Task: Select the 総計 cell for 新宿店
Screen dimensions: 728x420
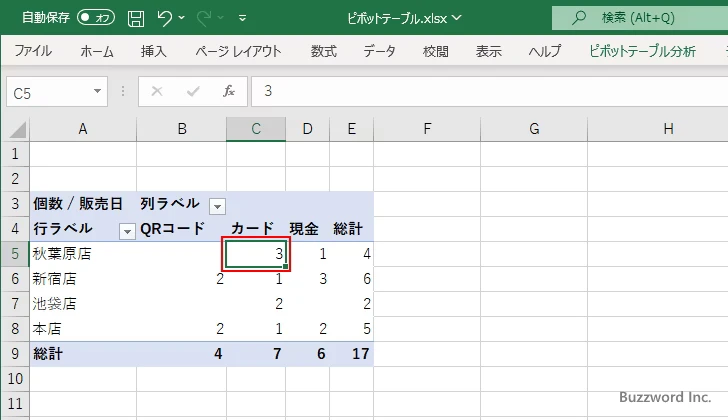Action: pos(351,279)
